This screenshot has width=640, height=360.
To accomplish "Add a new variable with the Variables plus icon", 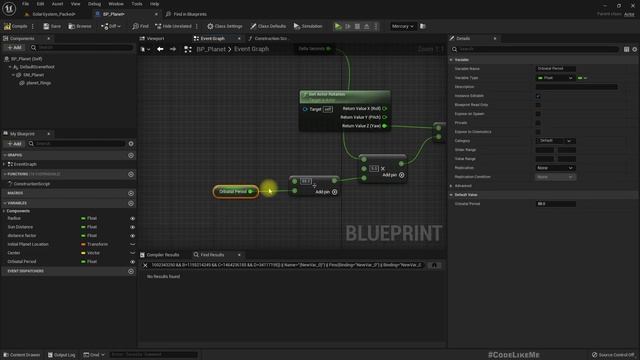I will coord(131,203).
